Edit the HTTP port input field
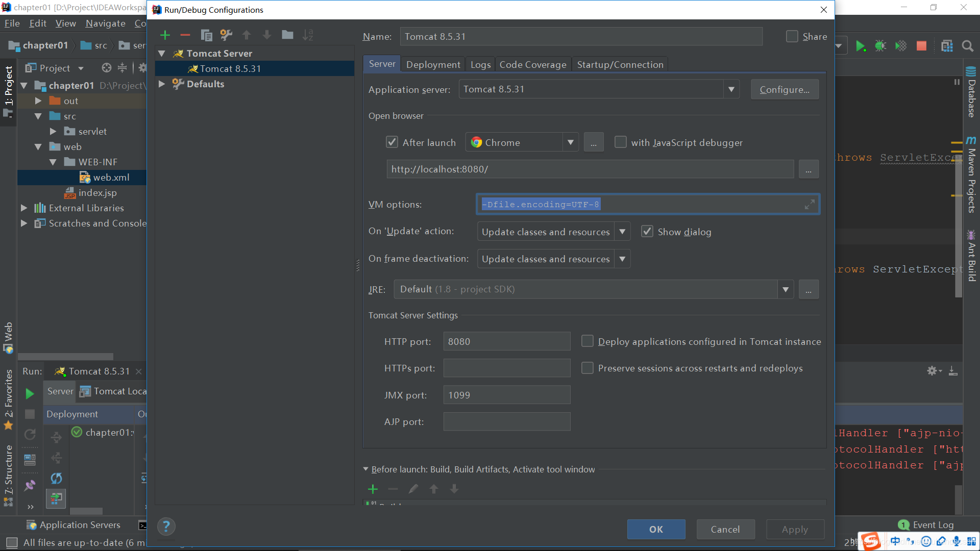980x551 pixels. [x=507, y=341]
